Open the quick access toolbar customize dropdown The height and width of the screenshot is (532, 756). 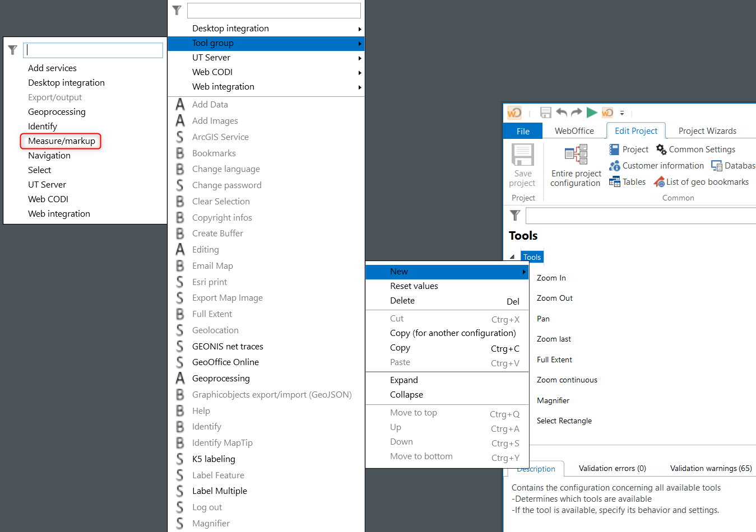coord(622,113)
